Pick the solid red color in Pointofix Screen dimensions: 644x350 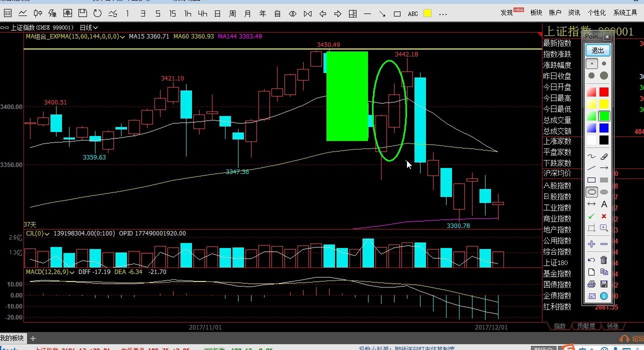pos(604,92)
